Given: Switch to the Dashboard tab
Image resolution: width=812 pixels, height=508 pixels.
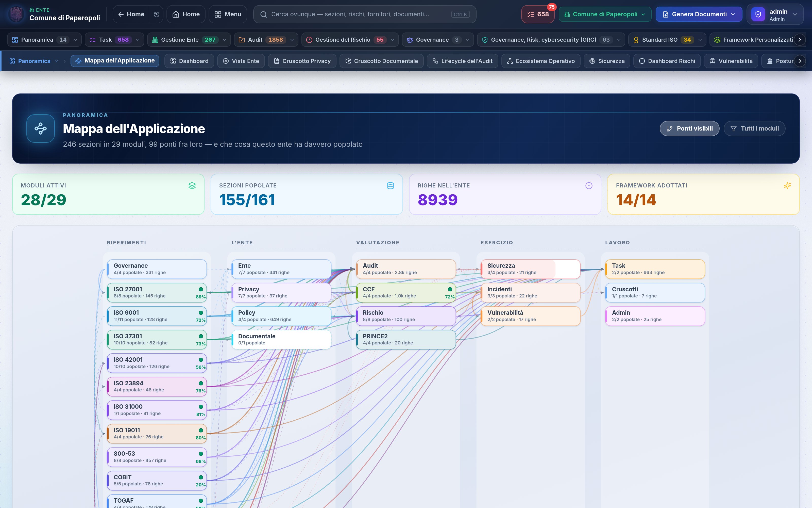Looking at the screenshot, I should (189, 61).
